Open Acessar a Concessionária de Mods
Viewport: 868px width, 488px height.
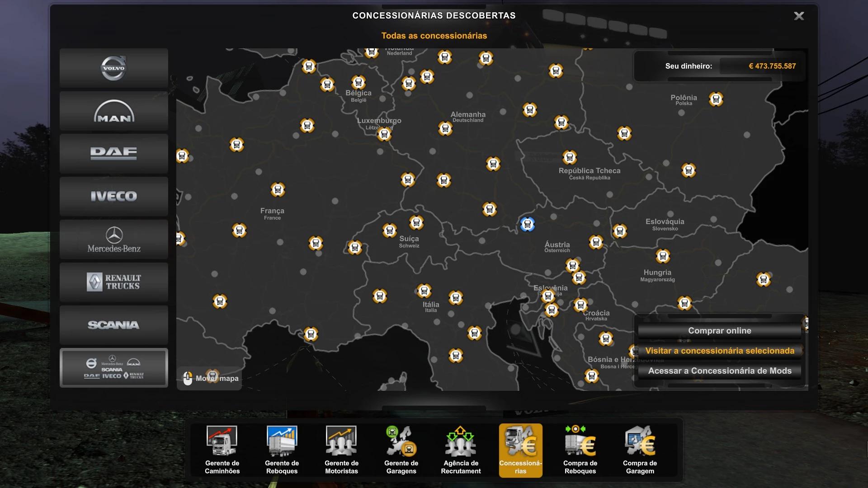pos(719,371)
